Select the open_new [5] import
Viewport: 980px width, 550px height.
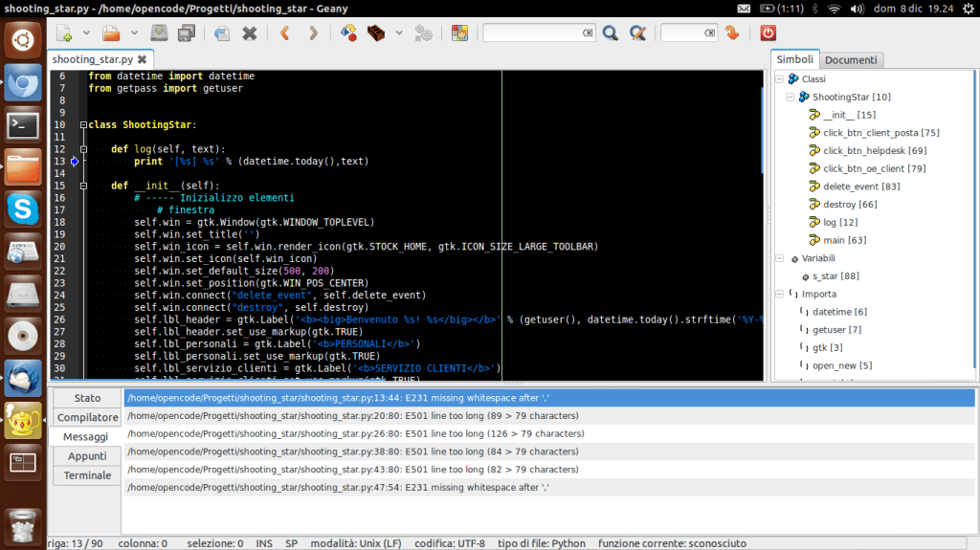tap(842, 365)
